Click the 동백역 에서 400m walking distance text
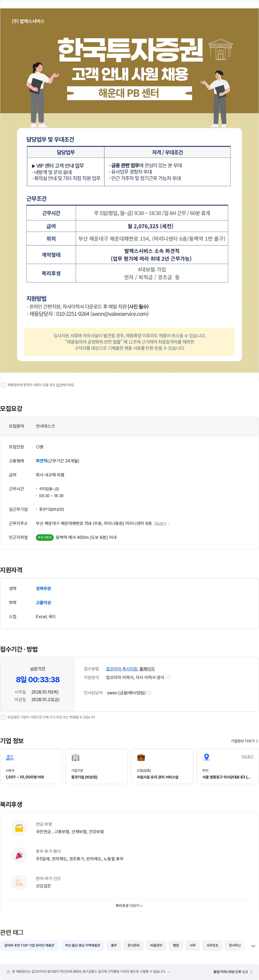The height and width of the screenshot is (980, 259). coord(86,537)
